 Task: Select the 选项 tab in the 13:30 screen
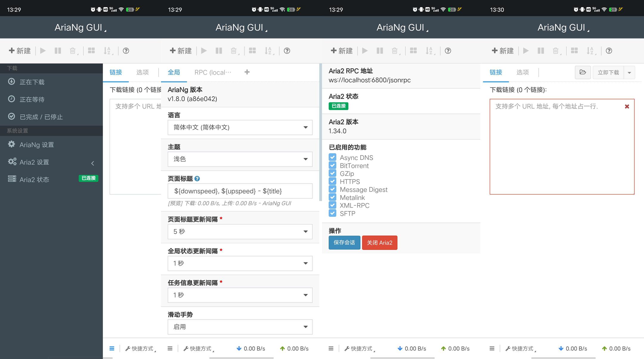[x=523, y=72]
